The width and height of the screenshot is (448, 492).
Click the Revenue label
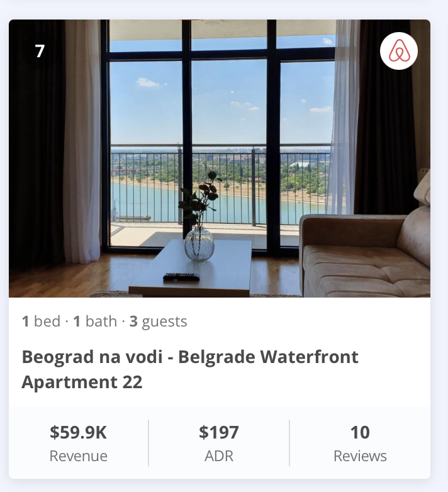tap(79, 456)
